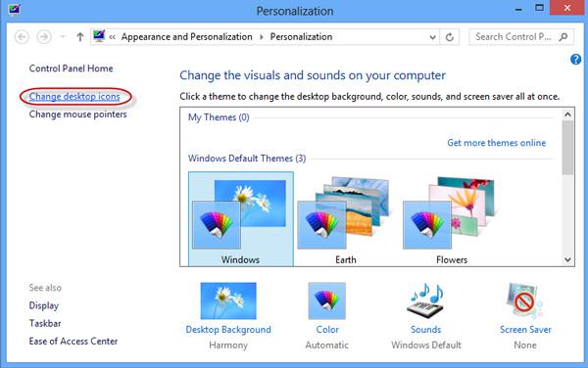This screenshot has height=368, width=588.
Task: Open the Sounds music notes icon
Action: (x=425, y=301)
